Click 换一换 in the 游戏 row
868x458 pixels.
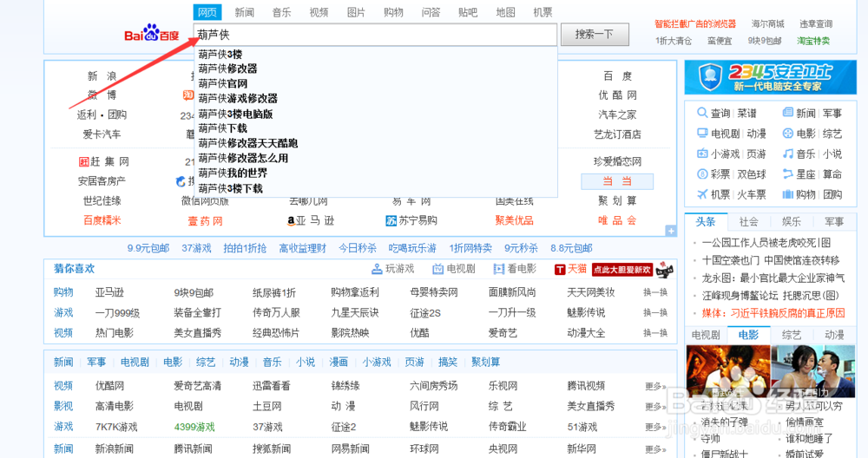tap(654, 313)
